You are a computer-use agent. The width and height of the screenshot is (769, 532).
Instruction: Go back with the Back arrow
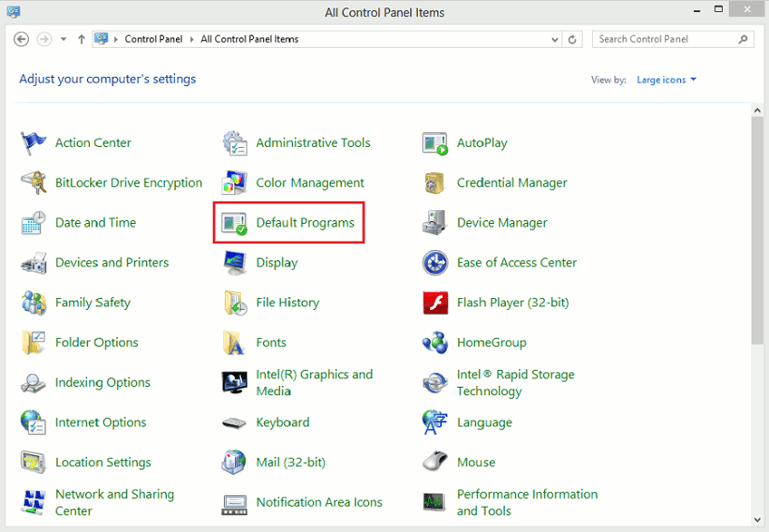click(21, 39)
